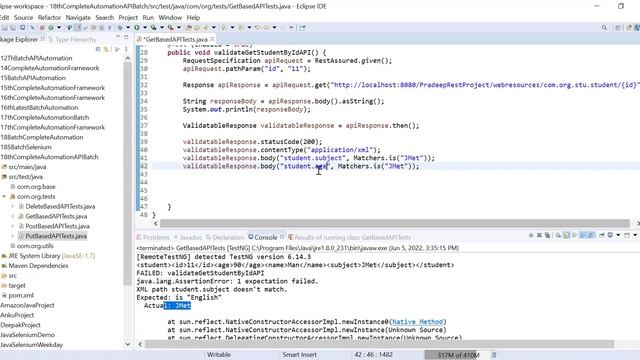
Task: Click the Back navigation arrow in the toolbar
Action: [266, 28]
